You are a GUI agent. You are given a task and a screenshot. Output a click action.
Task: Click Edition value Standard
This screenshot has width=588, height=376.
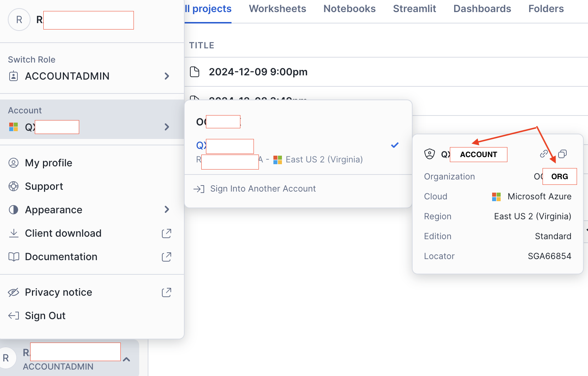tap(553, 236)
